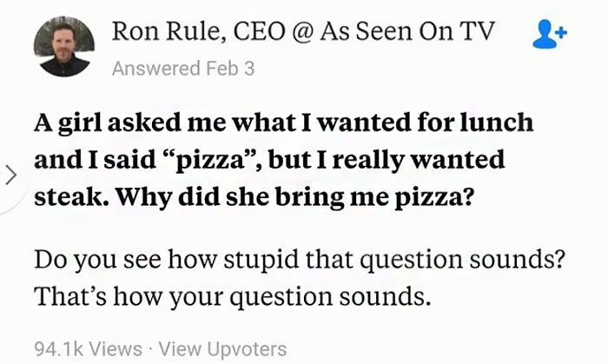Screen dimensions: 608x364
Task: Expand the side panel chevron arrow
Action: coord(10,174)
